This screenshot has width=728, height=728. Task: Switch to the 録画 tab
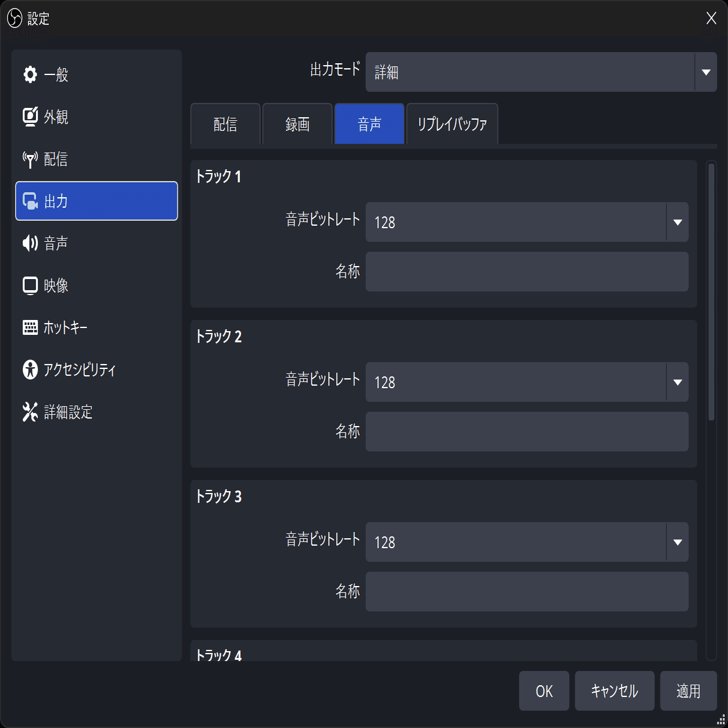point(298,124)
